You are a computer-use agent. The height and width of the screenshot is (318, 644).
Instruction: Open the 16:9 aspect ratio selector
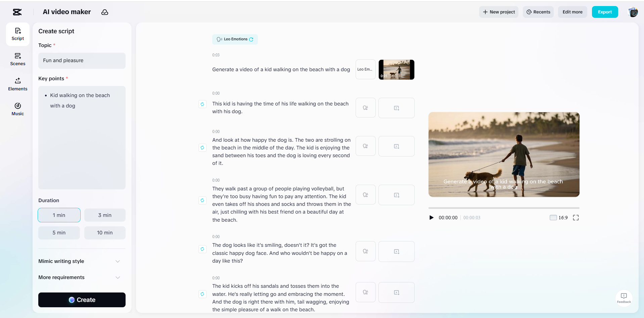559,218
